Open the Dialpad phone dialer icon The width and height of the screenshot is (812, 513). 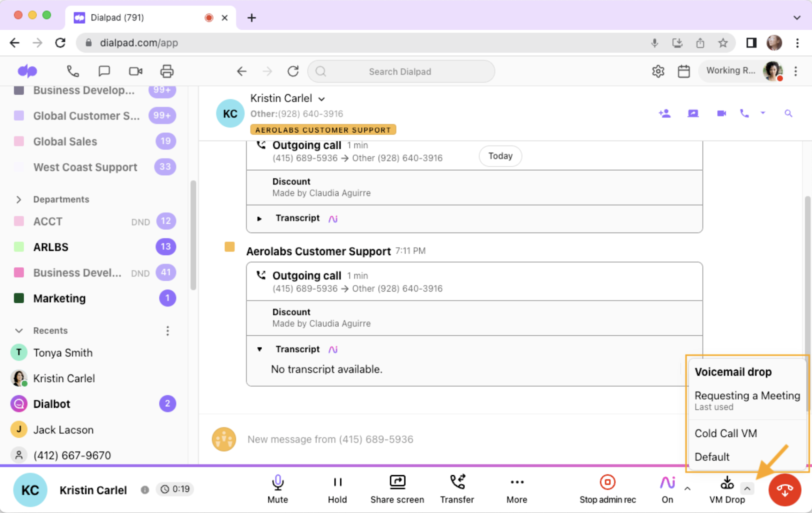[72, 71]
